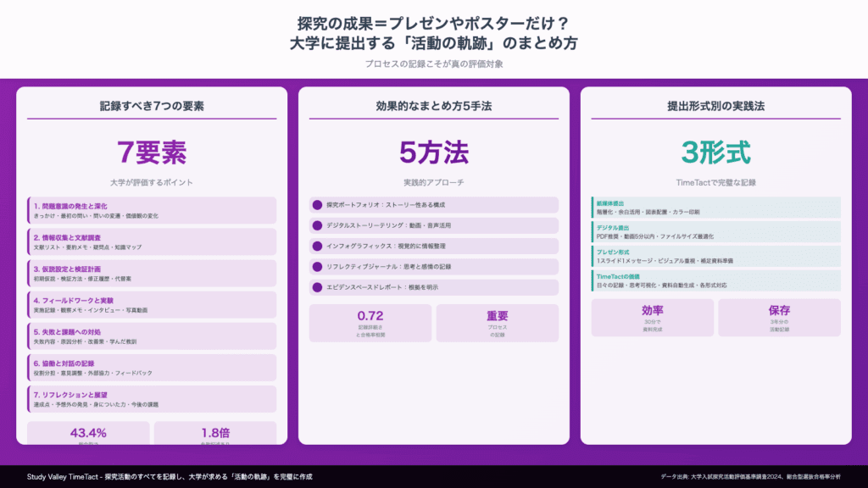868x488 pixels.
Task: Click the 紙媒体提出 format row
Action: click(x=715, y=208)
